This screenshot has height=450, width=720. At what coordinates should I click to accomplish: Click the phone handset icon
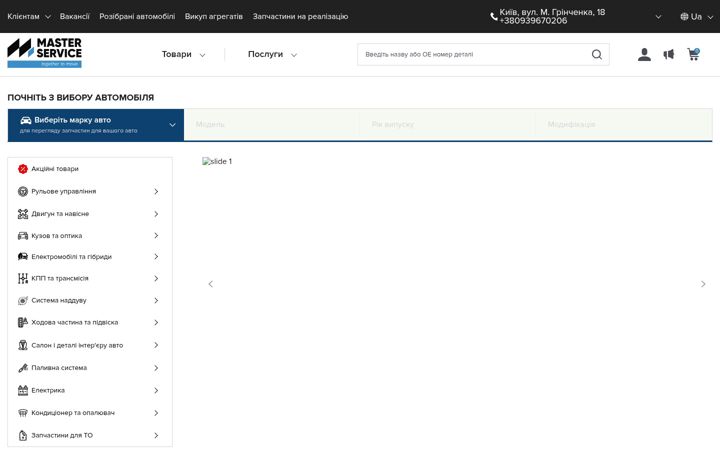494,17
